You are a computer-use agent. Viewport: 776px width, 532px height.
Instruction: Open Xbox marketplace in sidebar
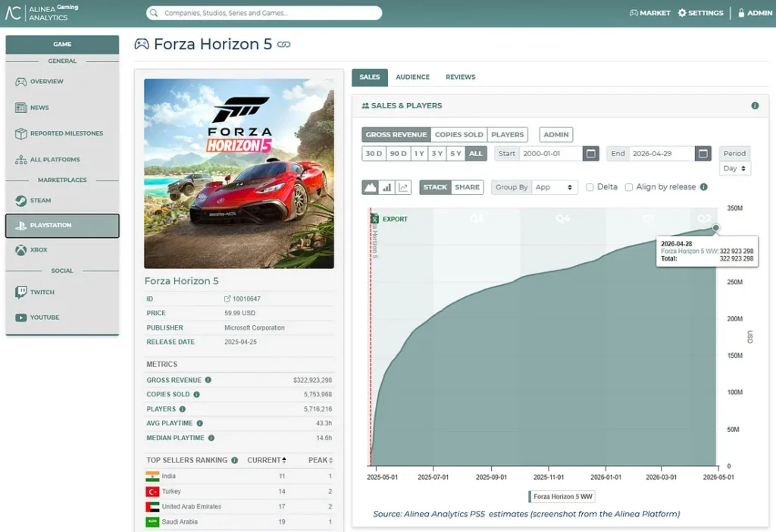pos(62,250)
